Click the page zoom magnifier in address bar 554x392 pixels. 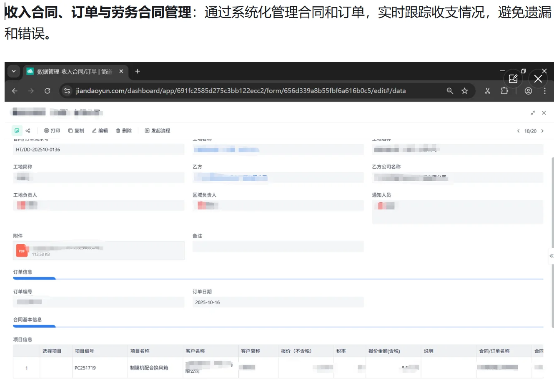pyautogui.click(x=450, y=90)
